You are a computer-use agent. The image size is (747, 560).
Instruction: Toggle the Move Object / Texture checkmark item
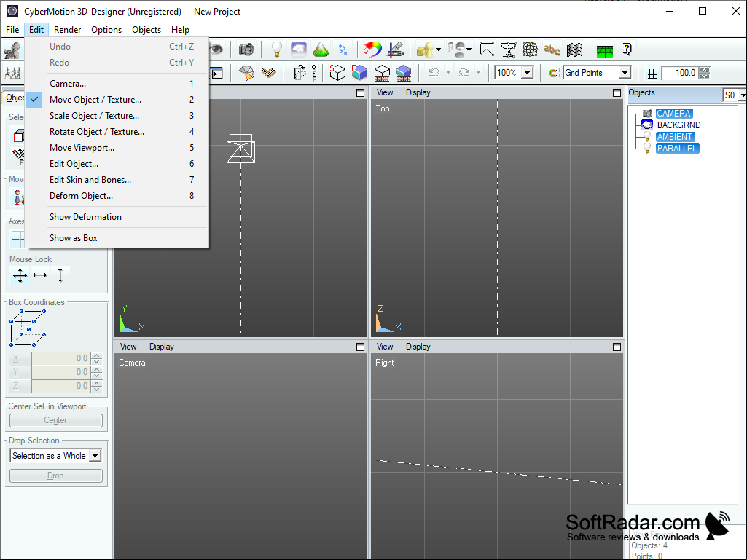point(117,100)
